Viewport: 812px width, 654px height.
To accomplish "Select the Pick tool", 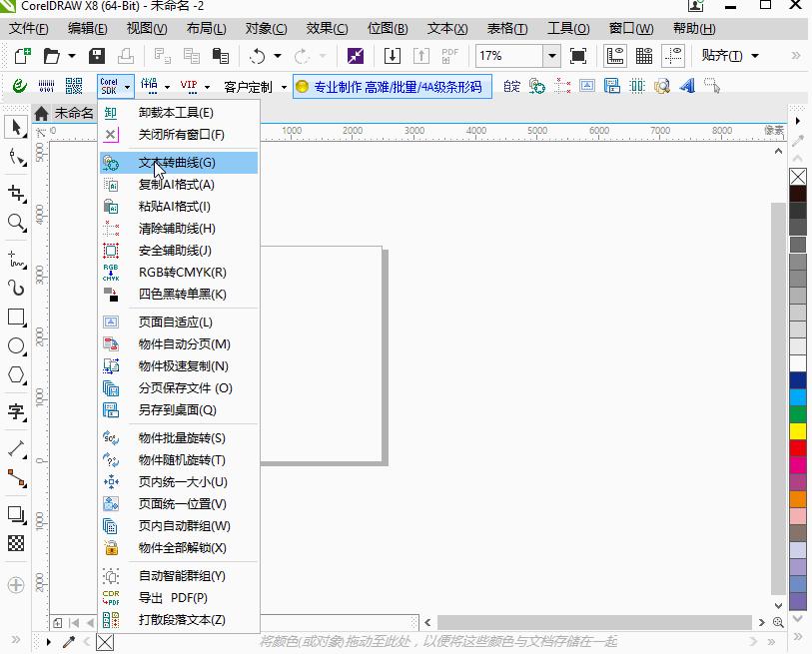I will pyautogui.click(x=14, y=128).
